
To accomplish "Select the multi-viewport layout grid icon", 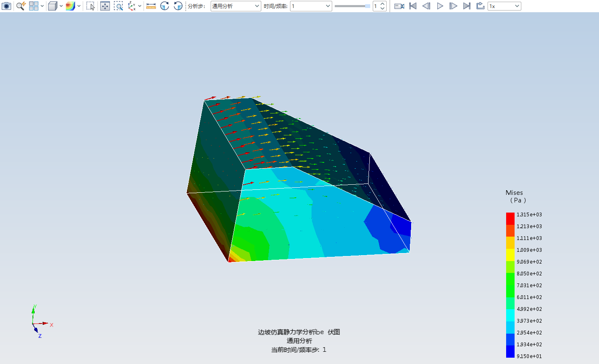I will click(34, 6).
